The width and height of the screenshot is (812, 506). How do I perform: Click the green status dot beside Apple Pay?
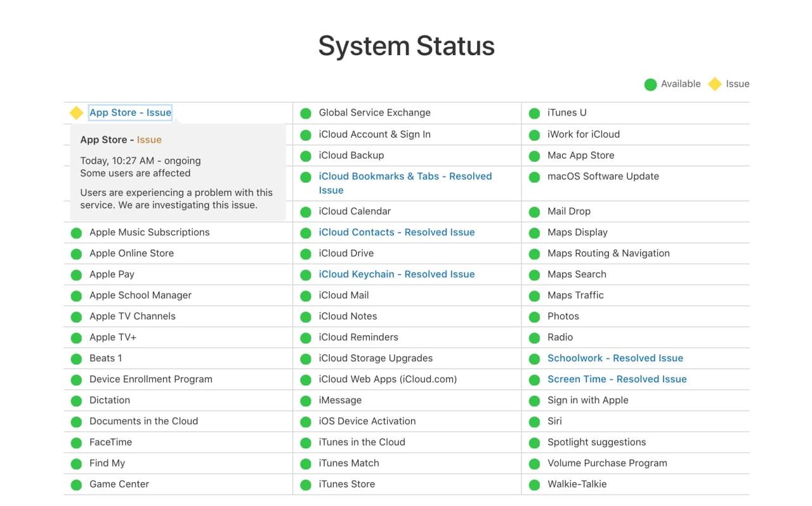pos(76,275)
